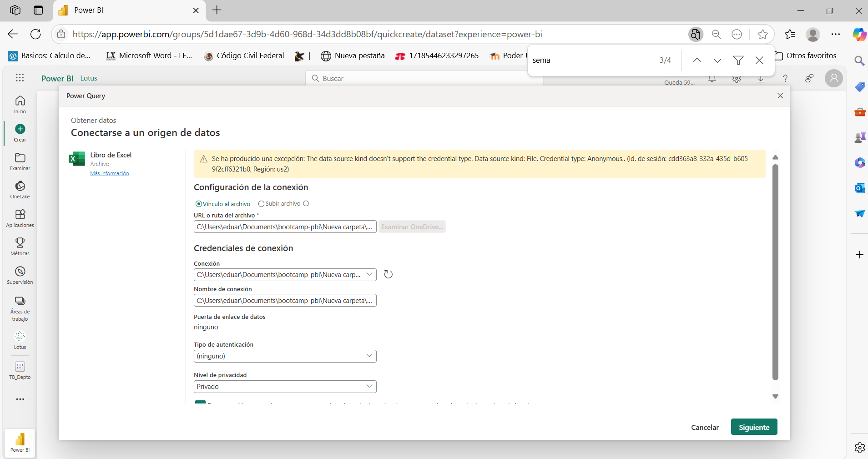Open the Más información link
Image resolution: width=868 pixels, height=459 pixels.
coord(110,173)
